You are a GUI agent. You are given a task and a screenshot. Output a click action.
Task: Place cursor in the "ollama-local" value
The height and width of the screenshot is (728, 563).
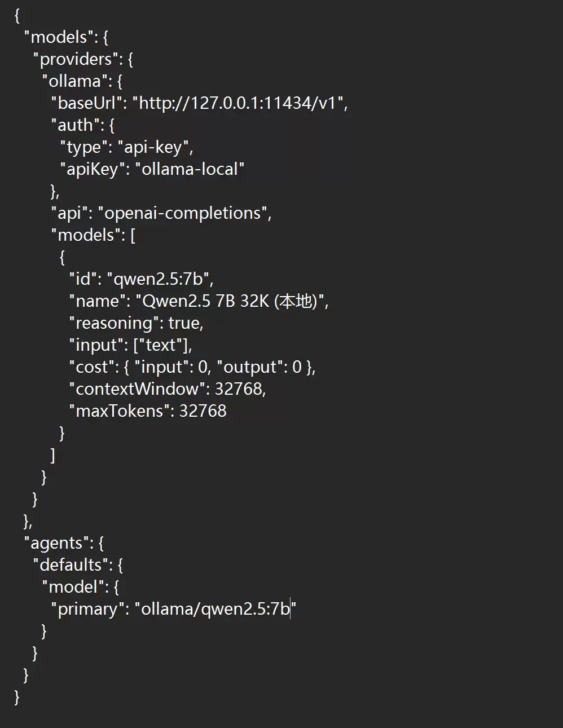coord(190,169)
